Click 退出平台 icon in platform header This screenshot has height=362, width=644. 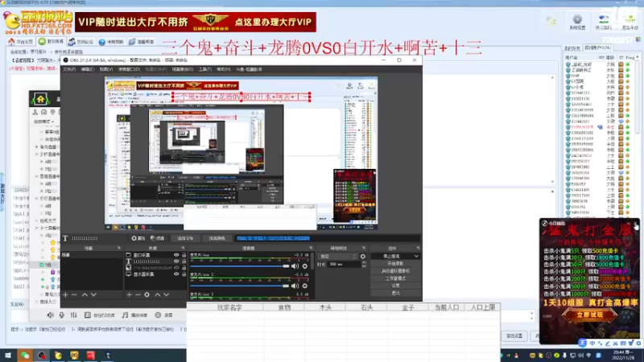630,22
